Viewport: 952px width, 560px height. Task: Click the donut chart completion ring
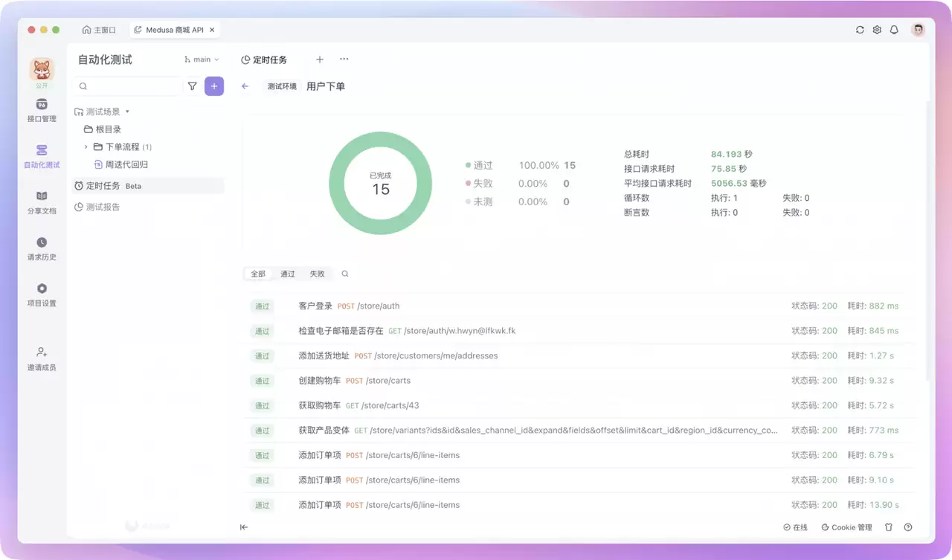(380, 183)
